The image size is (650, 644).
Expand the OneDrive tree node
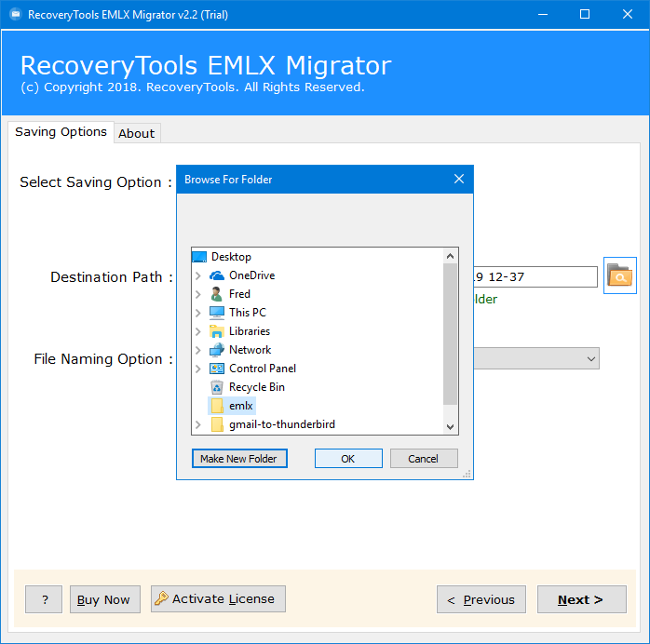(x=198, y=275)
